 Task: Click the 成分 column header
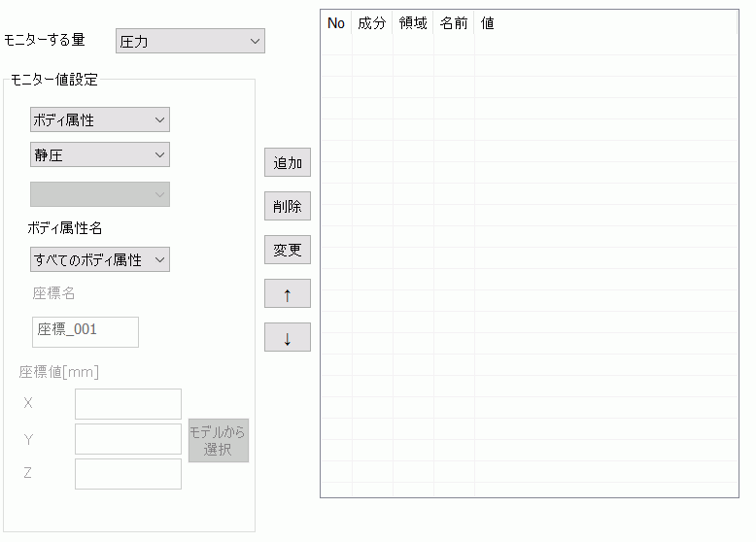click(x=372, y=23)
